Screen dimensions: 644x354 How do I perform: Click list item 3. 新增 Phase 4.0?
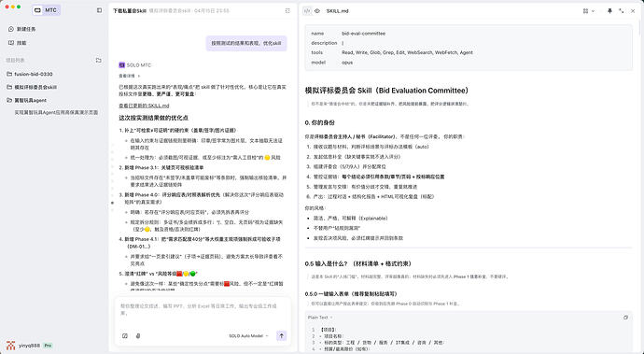pyautogui.click(x=202, y=198)
